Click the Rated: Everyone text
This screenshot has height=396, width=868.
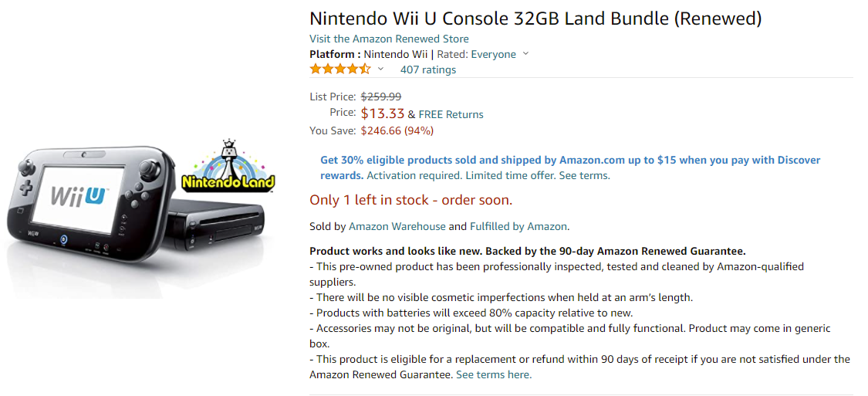coord(477,54)
